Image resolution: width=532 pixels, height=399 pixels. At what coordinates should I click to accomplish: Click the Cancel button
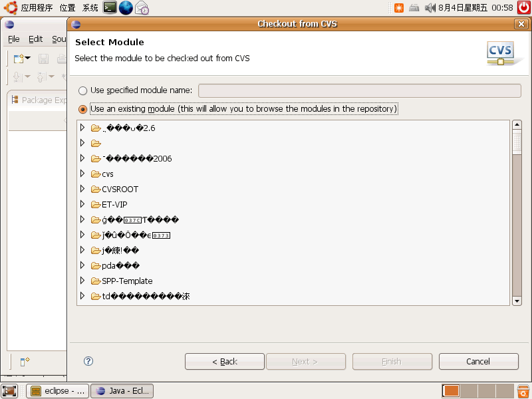click(478, 361)
